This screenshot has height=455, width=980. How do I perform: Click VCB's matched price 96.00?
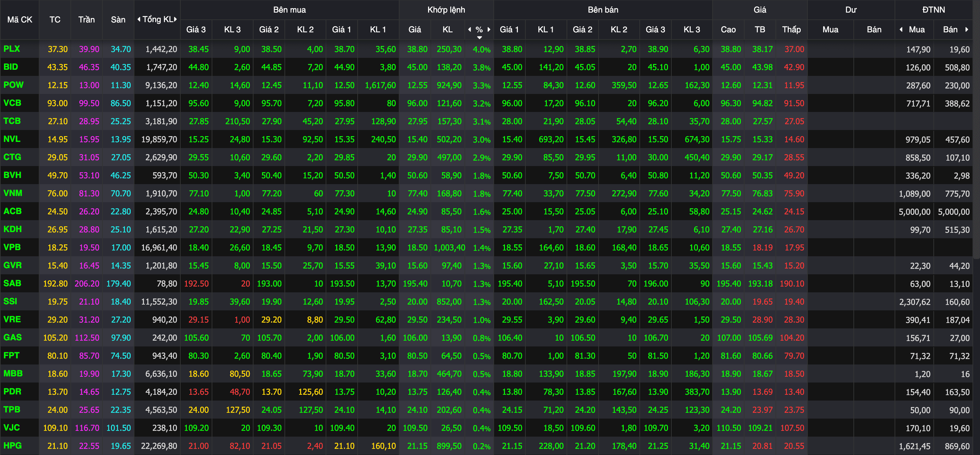pos(417,103)
